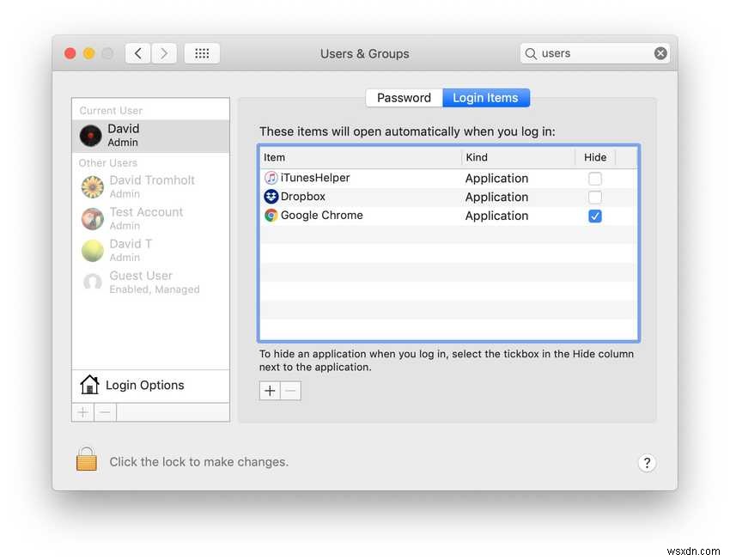
Task: Select Guest User entry
Action: point(150,282)
